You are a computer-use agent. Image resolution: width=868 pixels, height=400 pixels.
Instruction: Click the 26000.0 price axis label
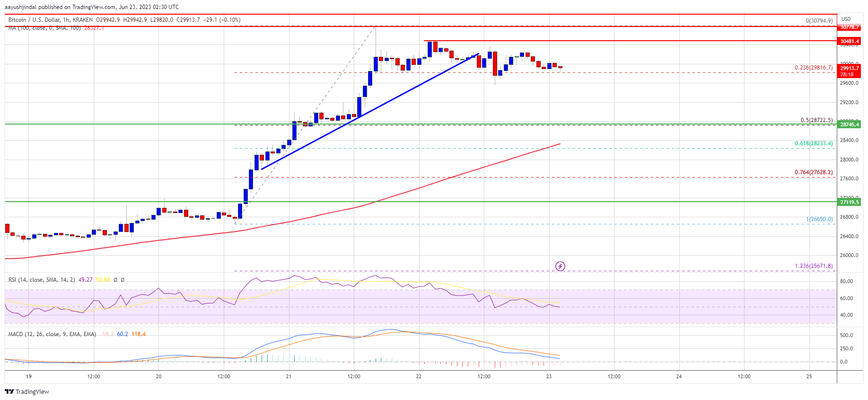(x=849, y=256)
